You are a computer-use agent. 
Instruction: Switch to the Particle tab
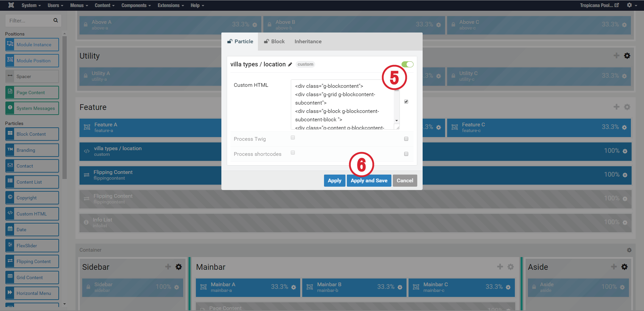(240, 42)
